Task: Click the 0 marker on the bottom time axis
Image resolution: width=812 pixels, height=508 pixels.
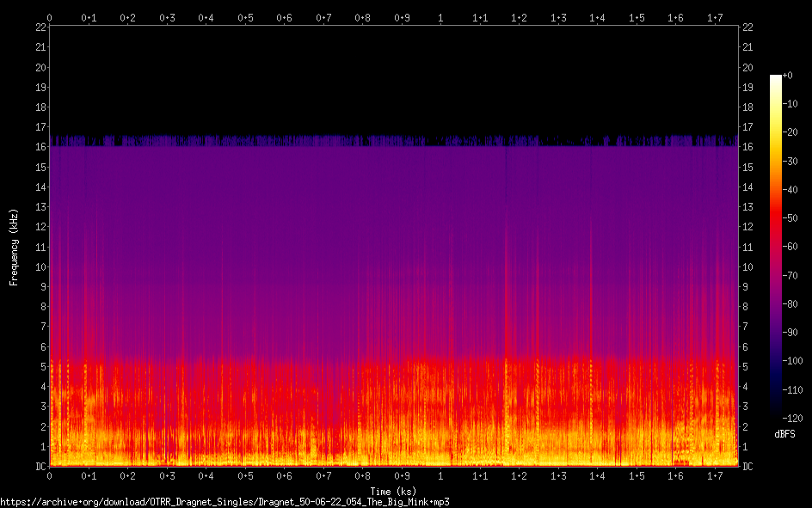Action: [x=50, y=475]
